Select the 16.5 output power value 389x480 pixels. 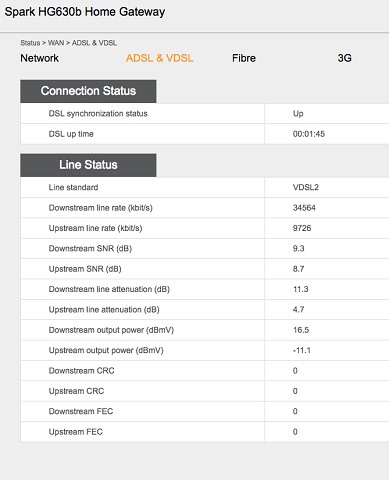tap(301, 330)
